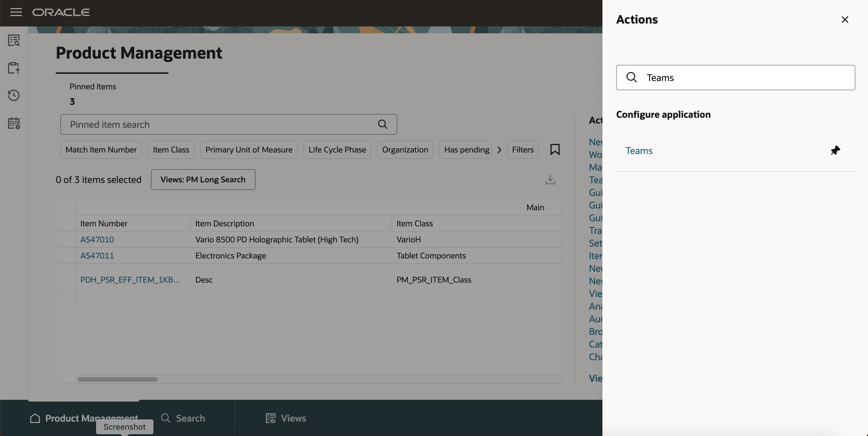Open the Life Cycle Phase filter
The image size is (868, 436).
[337, 149]
